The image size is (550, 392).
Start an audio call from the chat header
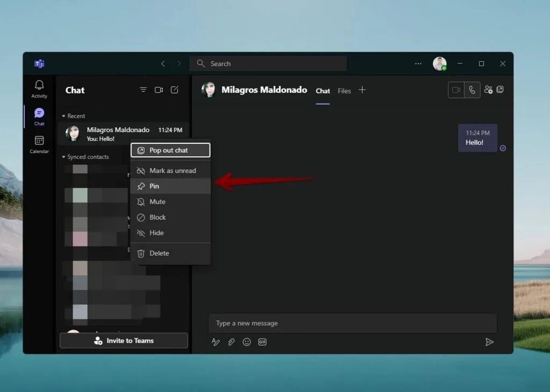tap(472, 90)
